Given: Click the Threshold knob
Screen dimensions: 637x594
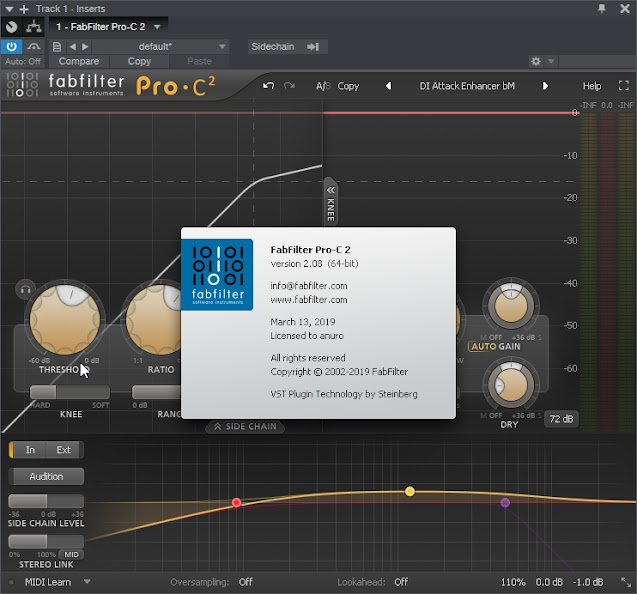Looking at the screenshot, I should 65,319.
